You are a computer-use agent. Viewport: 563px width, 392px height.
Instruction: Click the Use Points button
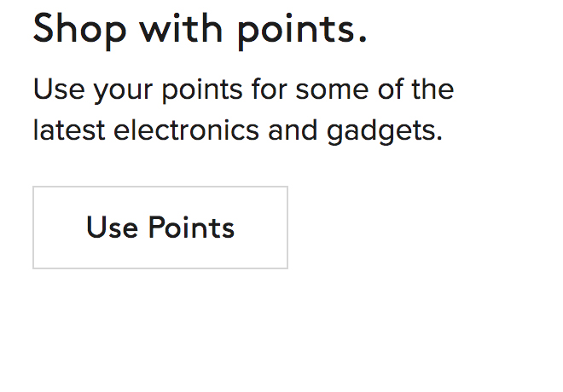tap(160, 228)
